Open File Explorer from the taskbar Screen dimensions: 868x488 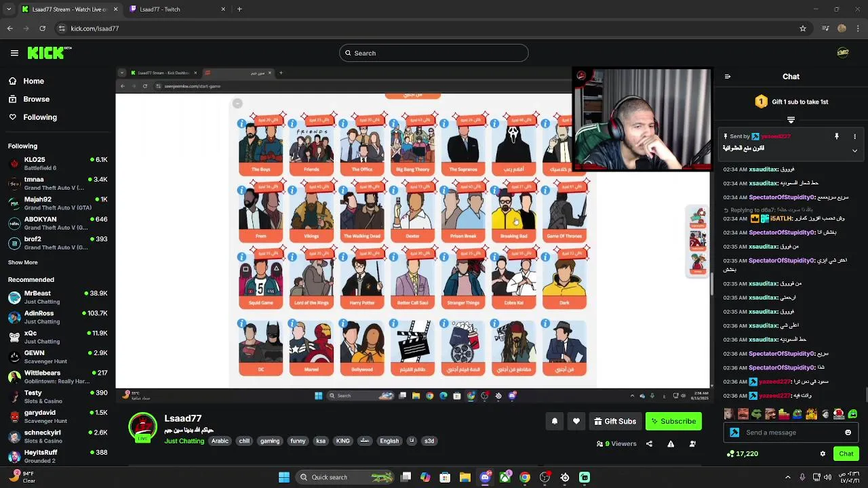tap(465, 477)
